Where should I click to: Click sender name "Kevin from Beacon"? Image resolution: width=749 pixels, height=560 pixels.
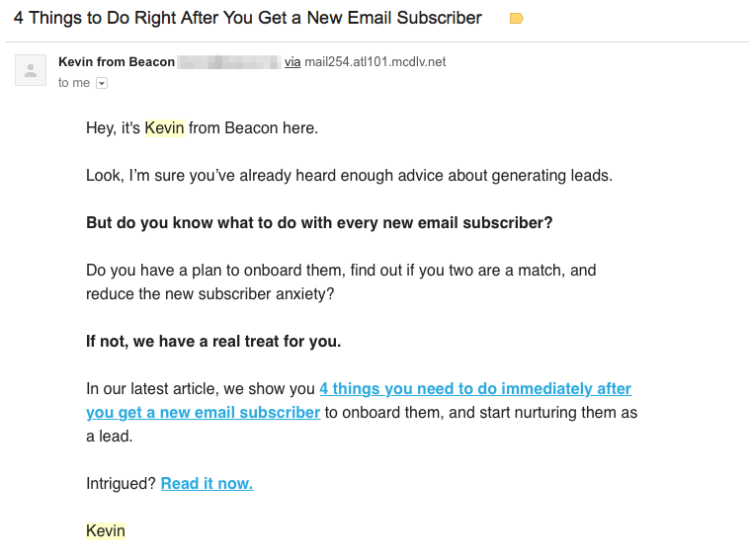tap(117, 62)
